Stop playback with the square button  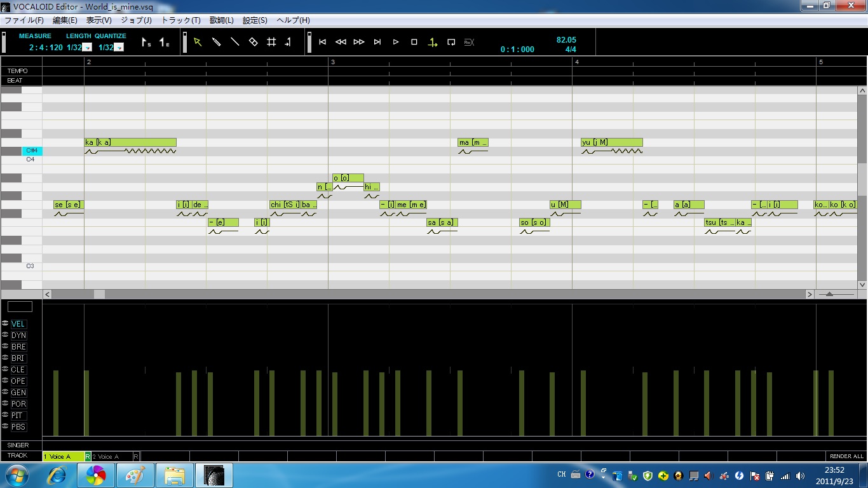click(x=414, y=42)
